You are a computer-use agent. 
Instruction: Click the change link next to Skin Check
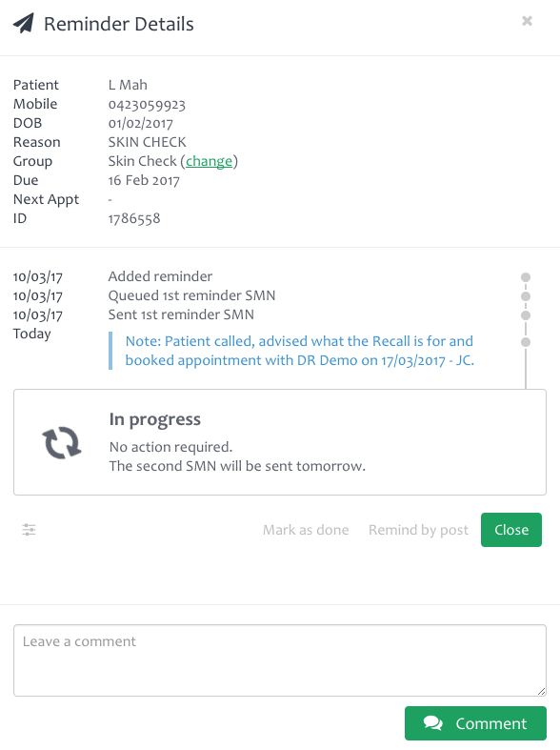coord(209,161)
